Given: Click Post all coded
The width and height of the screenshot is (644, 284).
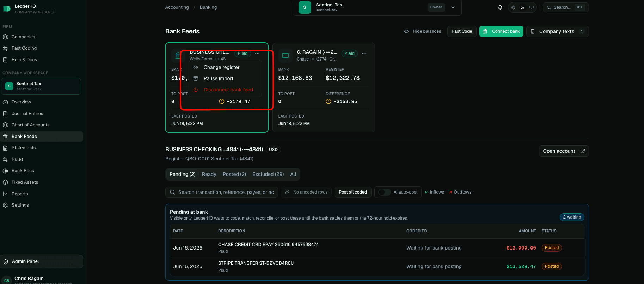Looking at the screenshot, I should [353, 192].
